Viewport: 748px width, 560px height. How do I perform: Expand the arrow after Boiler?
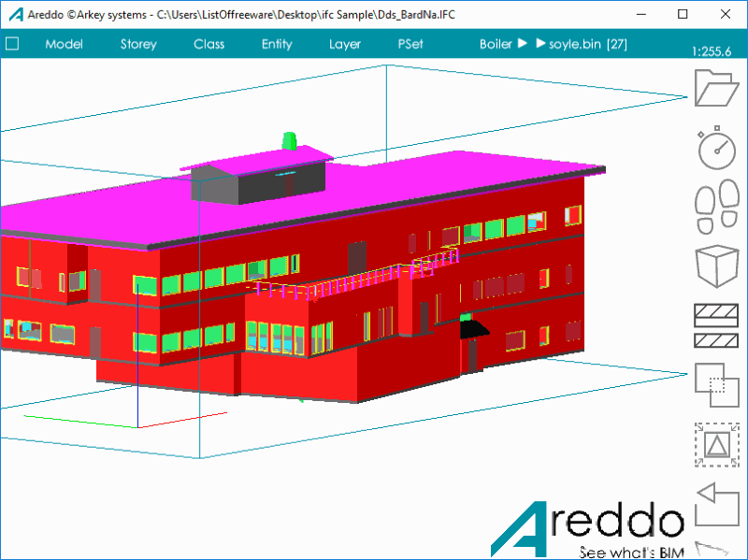click(x=523, y=43)
